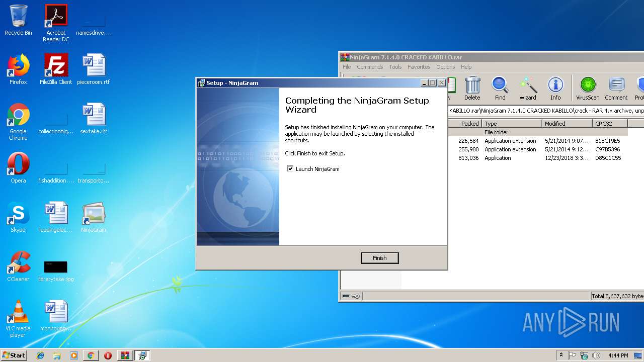
Task: Select the Application row D85C1C55
Action: (537, 158)
